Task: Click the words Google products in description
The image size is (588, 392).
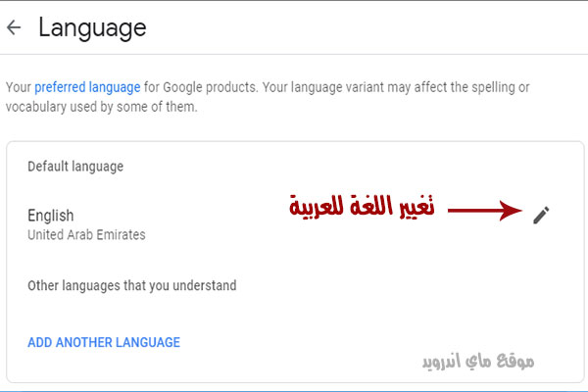Action: click(211, 87)
